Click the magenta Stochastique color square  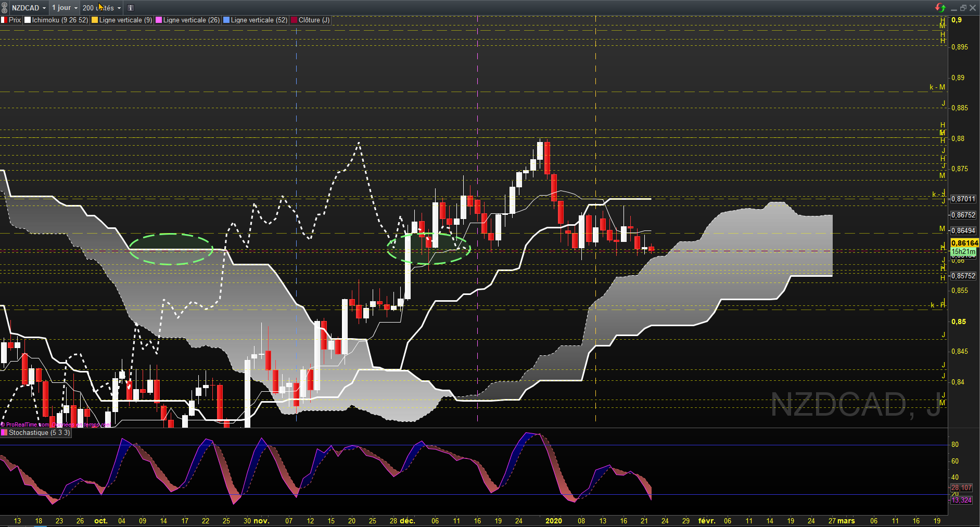[4, 433]
